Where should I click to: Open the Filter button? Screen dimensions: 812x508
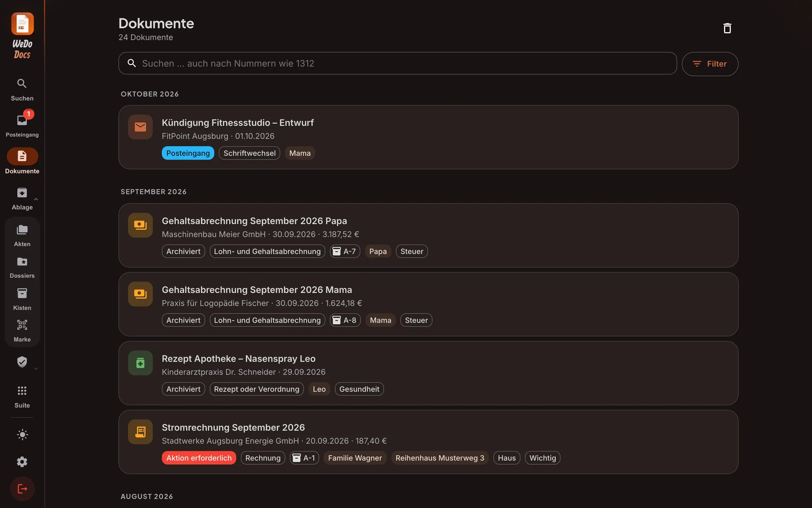pos(710,64)
